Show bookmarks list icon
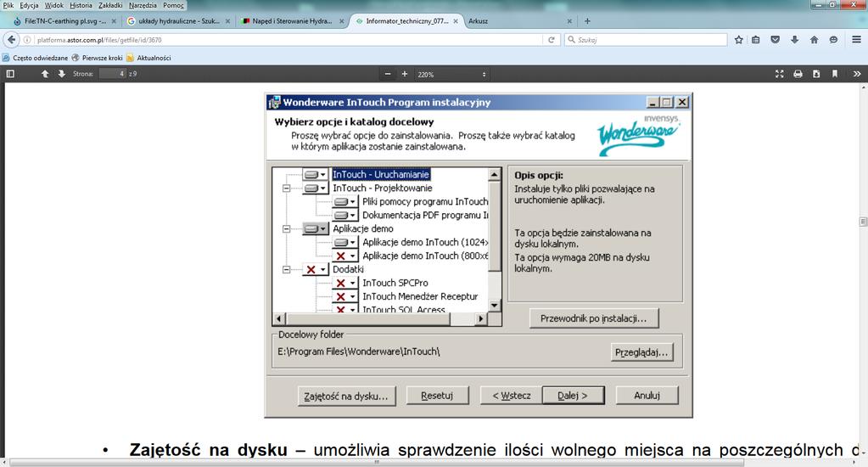The height and width of the screenshot is (467, 868). pyautogui.click(x=756, y=40)
